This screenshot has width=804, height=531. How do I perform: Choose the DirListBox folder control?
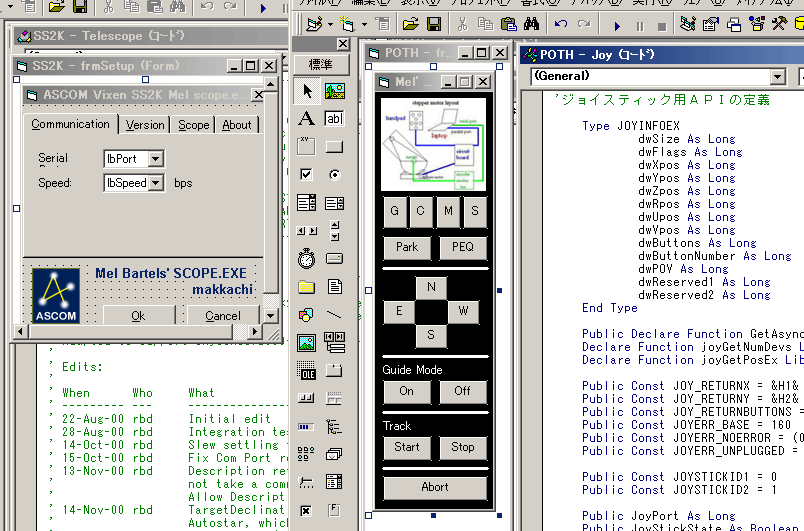[307, 287]
